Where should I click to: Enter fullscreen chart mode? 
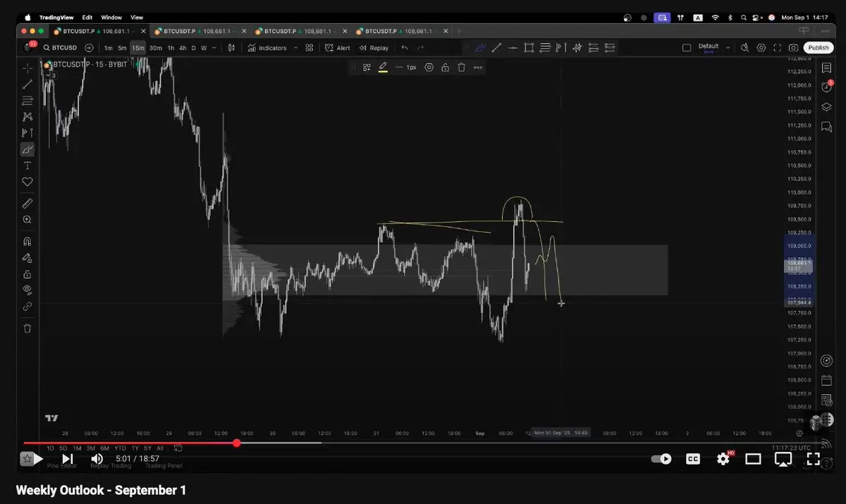coord(778,48)
